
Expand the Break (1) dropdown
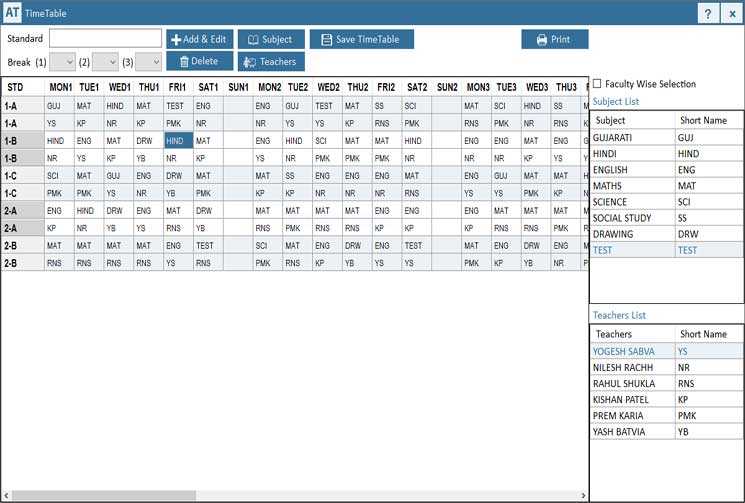pyautogui.click(x=62, y=62)
